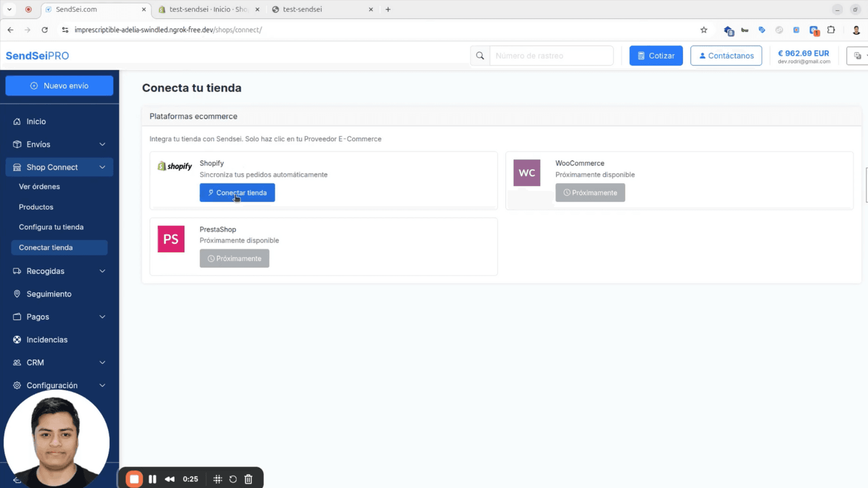Viewport: 868px width, 488px height.
Task: Go back in browser history
Action: tap(10, 30)
